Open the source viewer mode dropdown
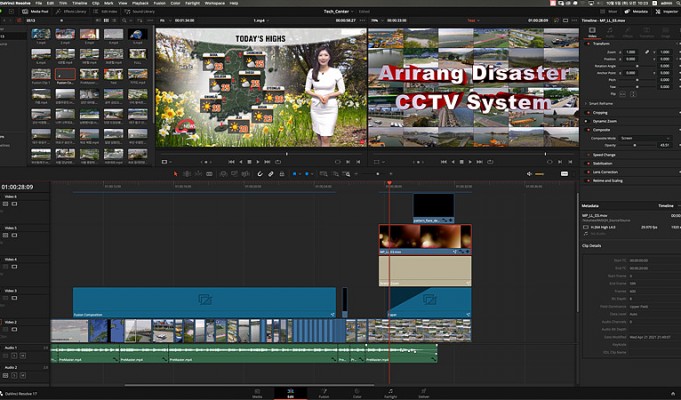681x400 pixels. coord(165,162)
